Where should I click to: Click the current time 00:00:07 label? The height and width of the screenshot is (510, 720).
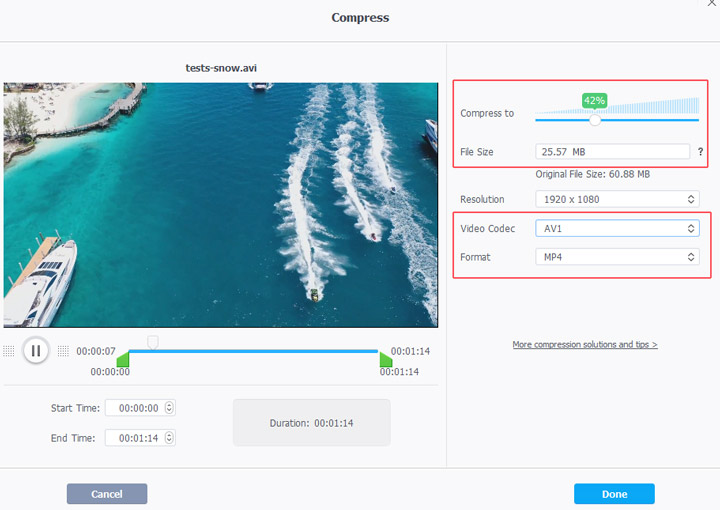click(96, 351)
